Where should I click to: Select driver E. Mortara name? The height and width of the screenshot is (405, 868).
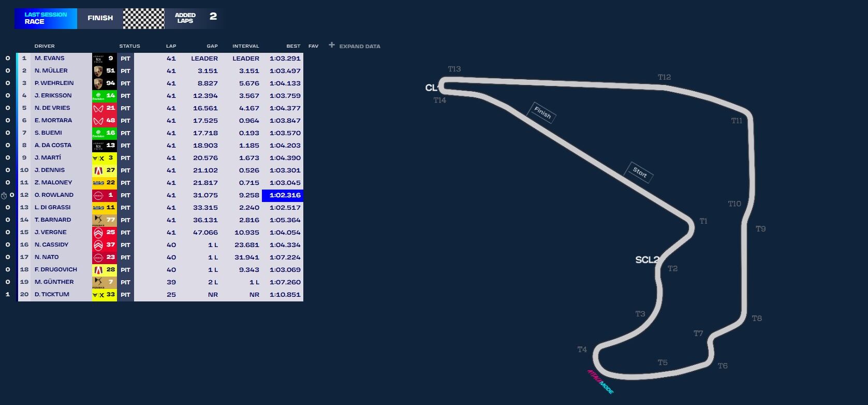coord(53,121)
